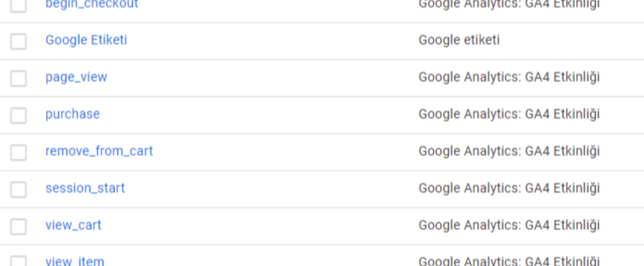This screenshot has height=266, width=644.
Task: Open the Google Etiketi tag
Action: (86, 40)
